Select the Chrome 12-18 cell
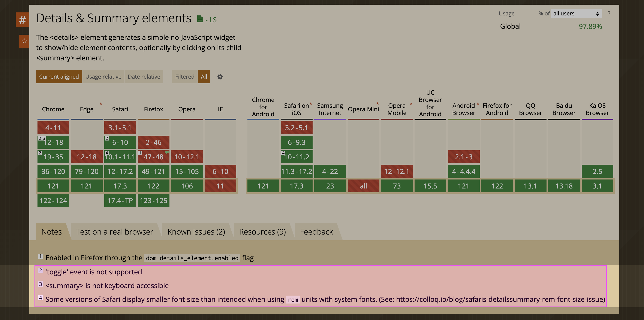The width and height of the screenshot is (644, 320). [x=53, y=142]
